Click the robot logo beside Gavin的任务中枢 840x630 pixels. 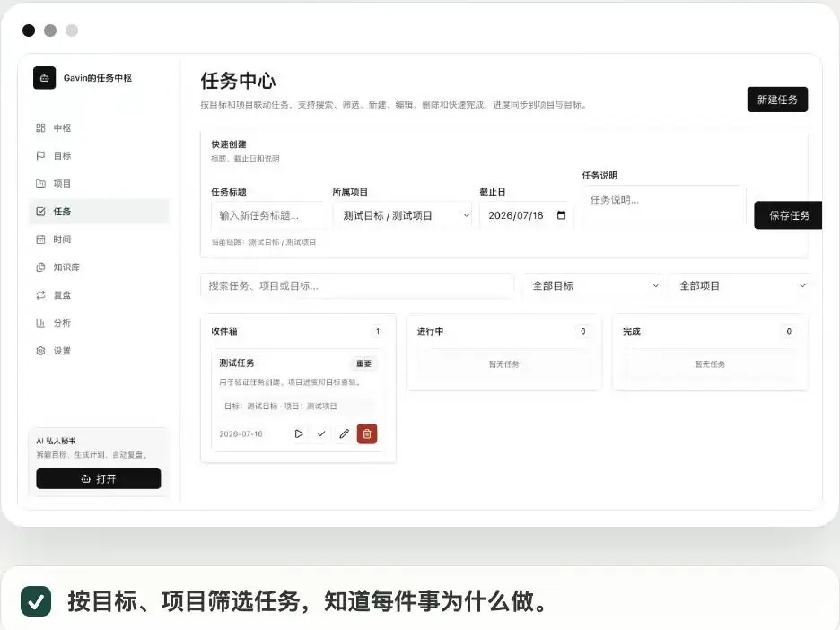pos(45,78)
